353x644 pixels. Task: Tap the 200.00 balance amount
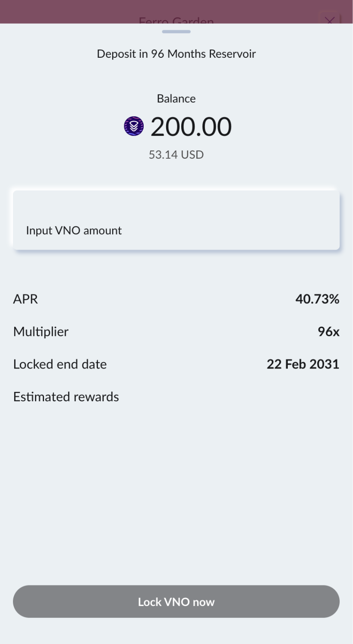point(191,127)
